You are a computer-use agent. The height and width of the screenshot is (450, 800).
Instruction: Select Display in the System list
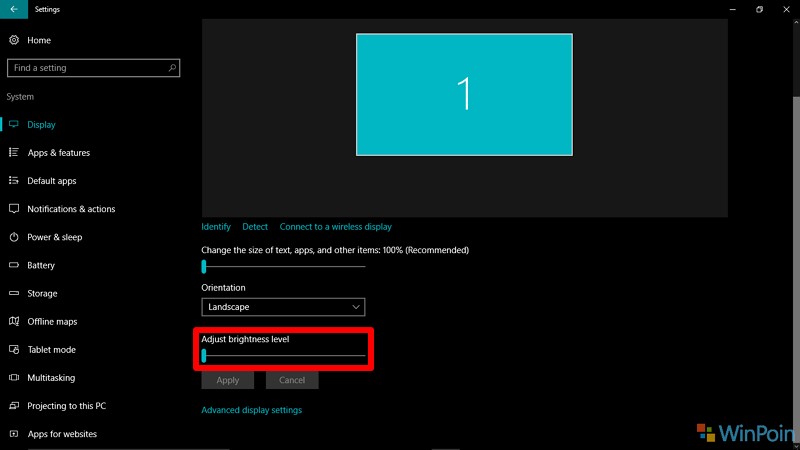click(41, 124)
